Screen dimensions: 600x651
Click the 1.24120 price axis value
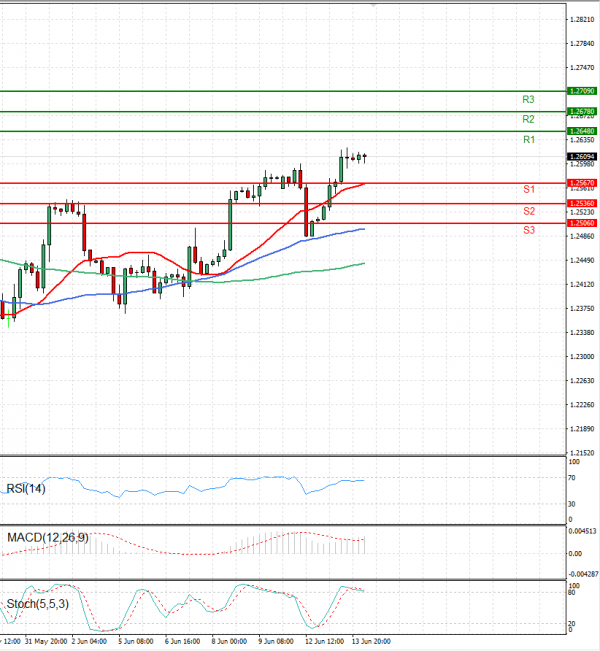tap(582, 284)
